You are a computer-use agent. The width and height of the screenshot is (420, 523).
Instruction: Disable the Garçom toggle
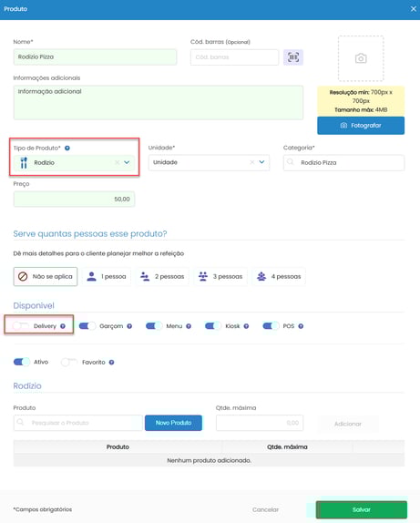[x=87, y=326]
